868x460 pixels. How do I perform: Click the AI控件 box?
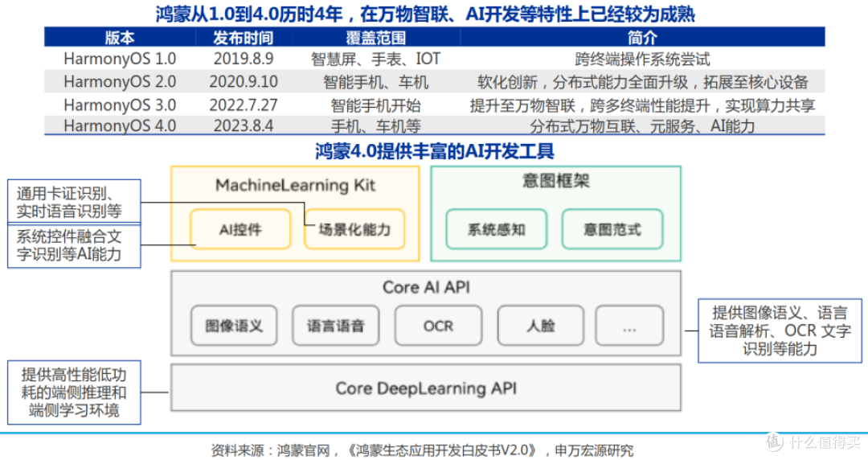tap(240, 229)
